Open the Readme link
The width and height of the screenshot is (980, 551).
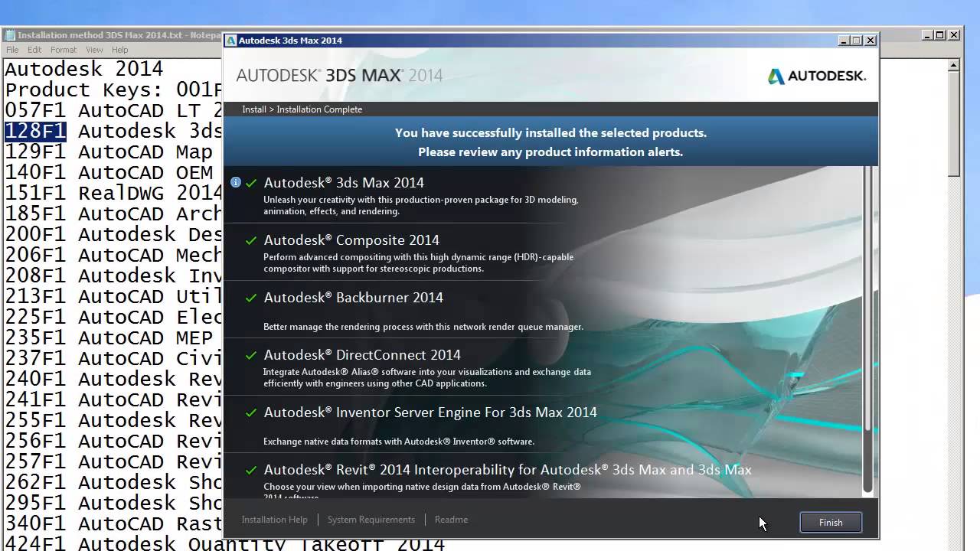coord(451,520)
